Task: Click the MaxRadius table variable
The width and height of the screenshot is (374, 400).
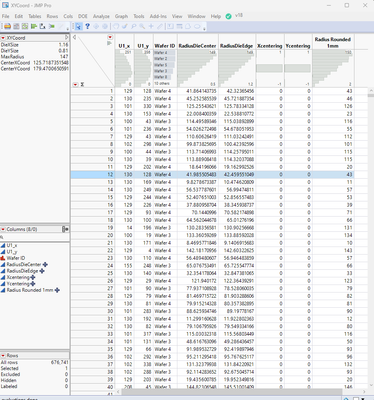Action: click(12, 57)
